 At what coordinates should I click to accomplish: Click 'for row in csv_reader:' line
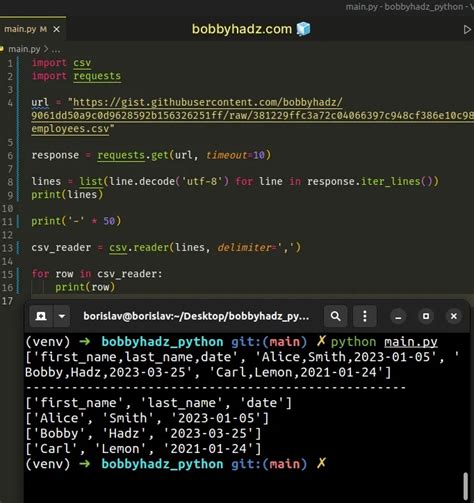point(97,274)
